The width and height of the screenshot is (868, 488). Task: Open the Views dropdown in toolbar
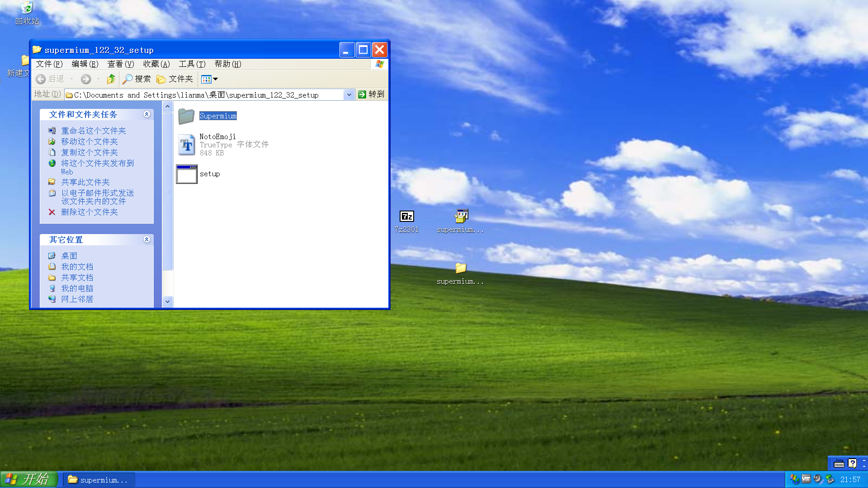[209, 79]
